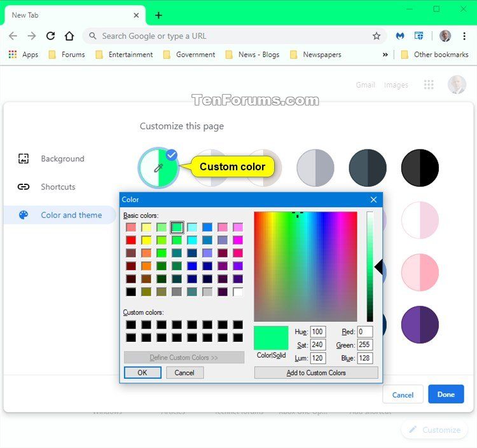Click the Hue value field
Screen dimensions: 477x448
pyautogui.click(x=318, y=332)
